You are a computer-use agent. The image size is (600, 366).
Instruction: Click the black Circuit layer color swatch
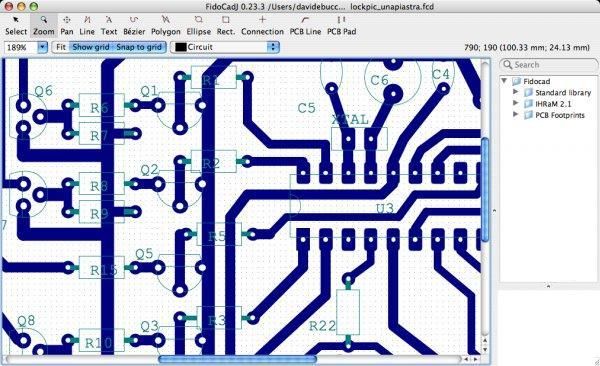coord(180,47)
